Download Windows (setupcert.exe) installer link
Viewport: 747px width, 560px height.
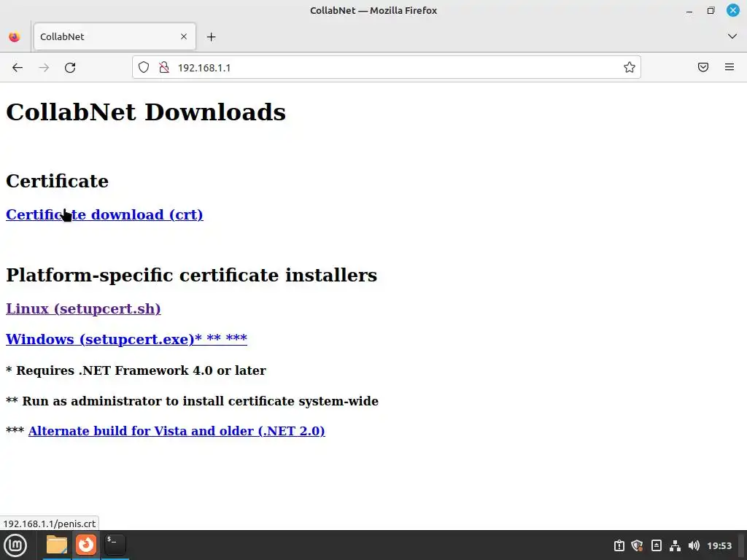(126, 339)
